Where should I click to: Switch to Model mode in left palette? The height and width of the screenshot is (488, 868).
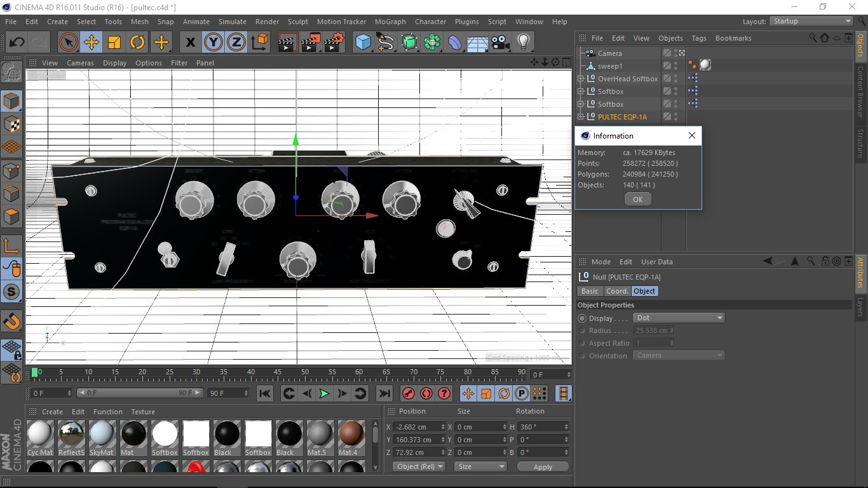click(x=11, y=100)
